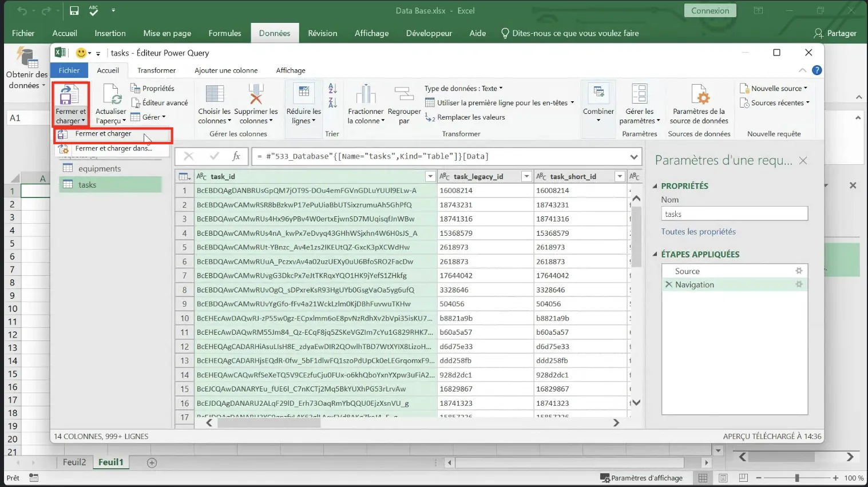Image resolution: width=868 pixels, height=487 pixels.
Task: Click Remplacer les valeurs
Action: 465,117
